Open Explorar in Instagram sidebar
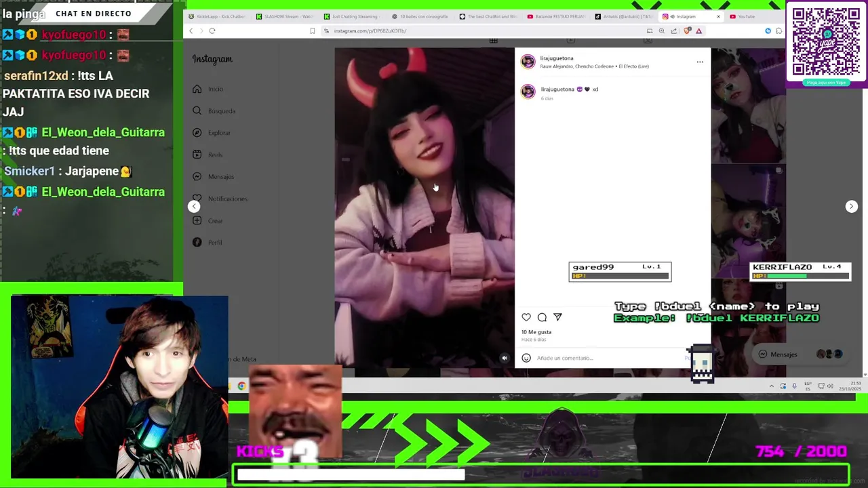Image resolution: width=868 pixels, height=488 pixels. [x=212, y=133]
